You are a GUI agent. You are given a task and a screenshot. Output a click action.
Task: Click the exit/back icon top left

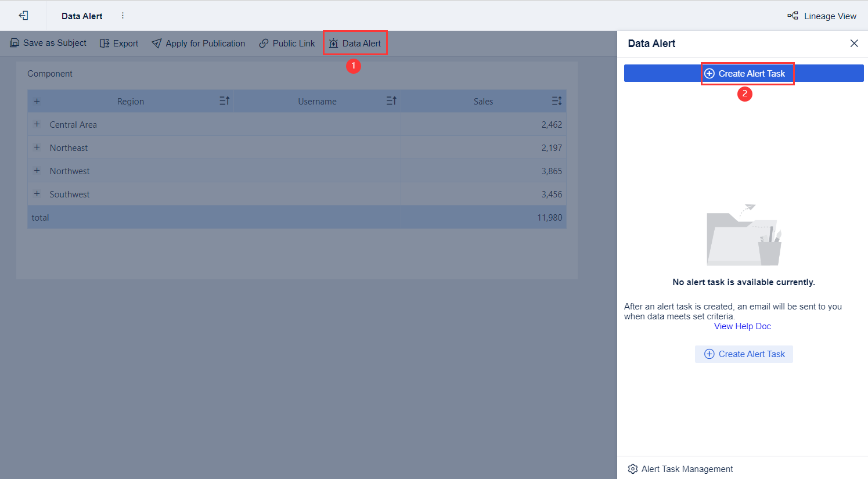click(x=23, y=16)
